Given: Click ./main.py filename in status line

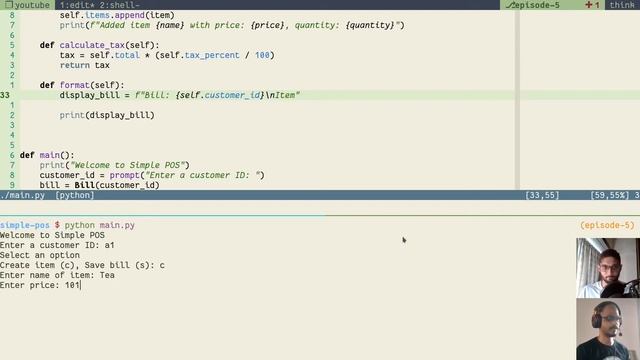Looking at the screenshot, I should point(22,195).
